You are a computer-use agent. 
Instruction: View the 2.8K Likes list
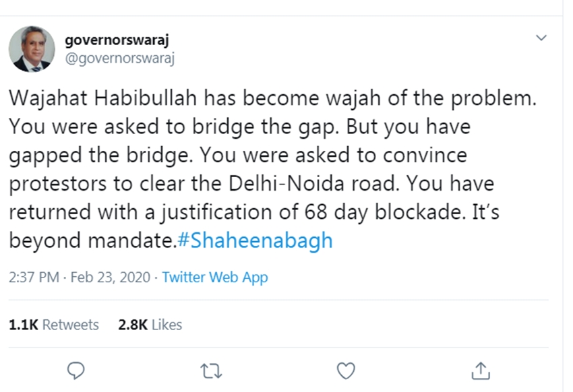pos(150,324)
